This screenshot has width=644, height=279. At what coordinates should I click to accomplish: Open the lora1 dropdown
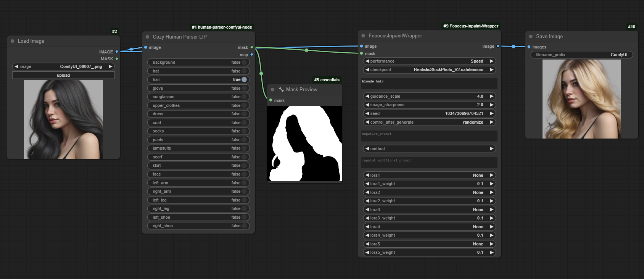click(429, 175)
